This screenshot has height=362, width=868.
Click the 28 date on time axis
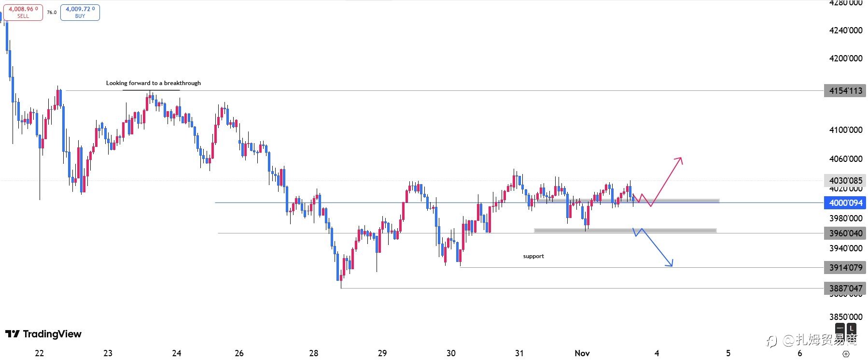click(314, 353)
